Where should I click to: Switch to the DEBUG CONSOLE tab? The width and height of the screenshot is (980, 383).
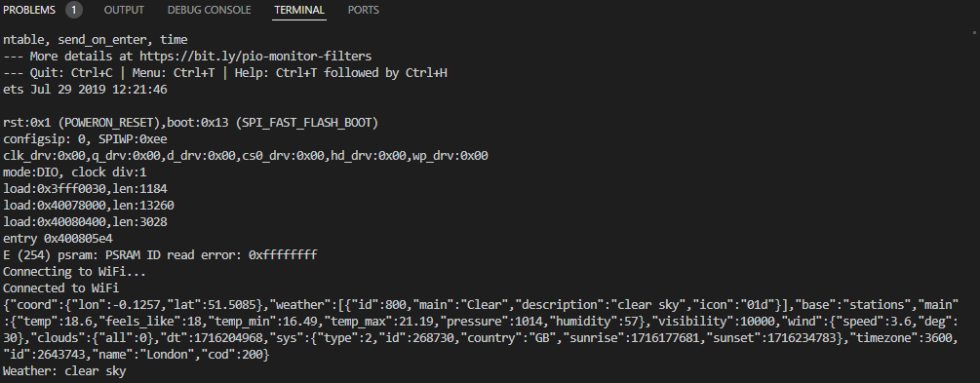tap(210, 10)
